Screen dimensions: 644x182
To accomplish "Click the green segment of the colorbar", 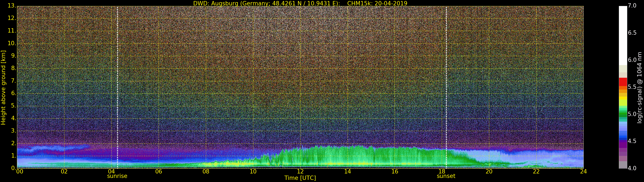I will pos(623,114).
